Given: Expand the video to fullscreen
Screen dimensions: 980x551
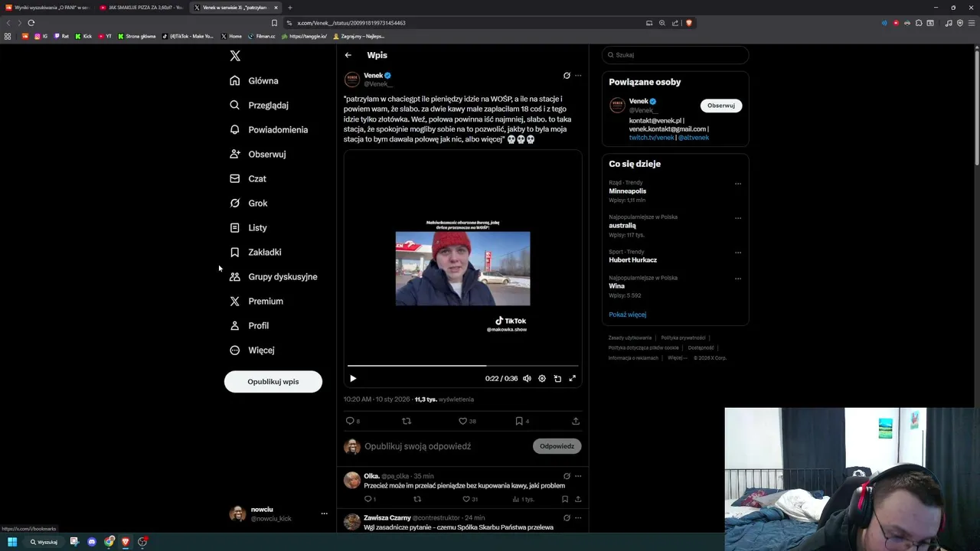Looking at the screenshot, I should click(x=572, y=378).
